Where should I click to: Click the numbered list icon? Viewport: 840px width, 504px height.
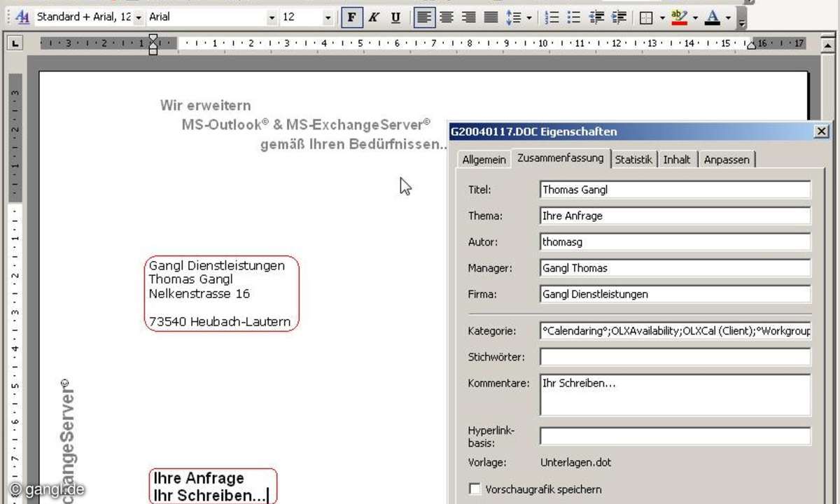point(552,17)
